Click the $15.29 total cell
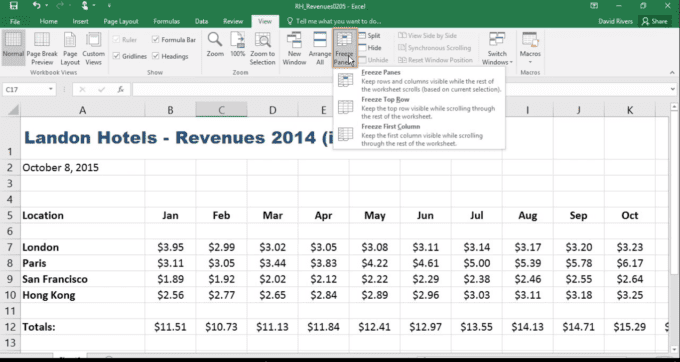The image size is (680, 362). tap(630, 327)
